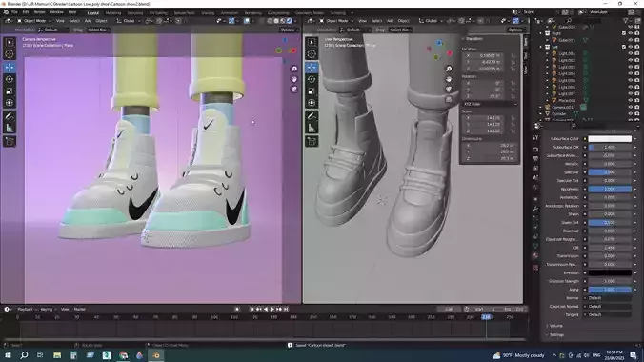Open the Tool properties tab icon
Image resolution: width=644 pixels, height=362 pixels.
tap(535, 138)
